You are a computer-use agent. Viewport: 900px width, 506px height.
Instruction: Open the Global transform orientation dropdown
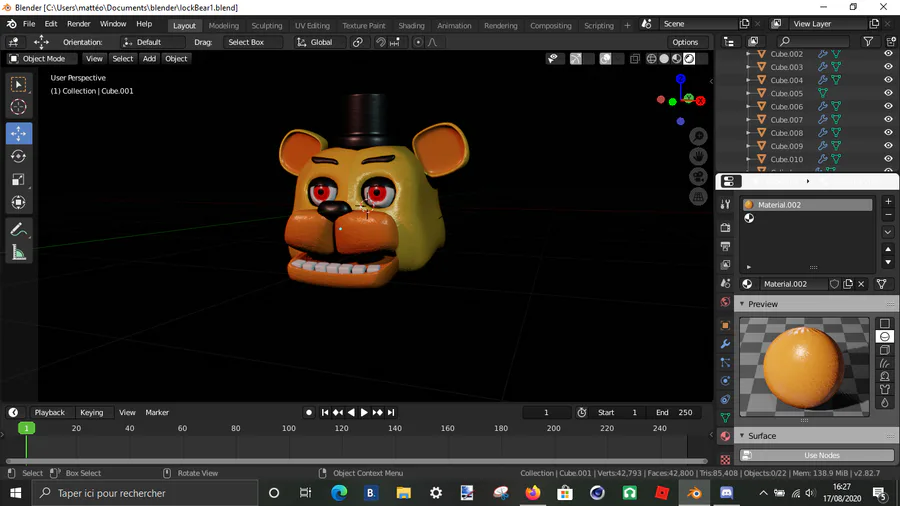pos(320,42)
